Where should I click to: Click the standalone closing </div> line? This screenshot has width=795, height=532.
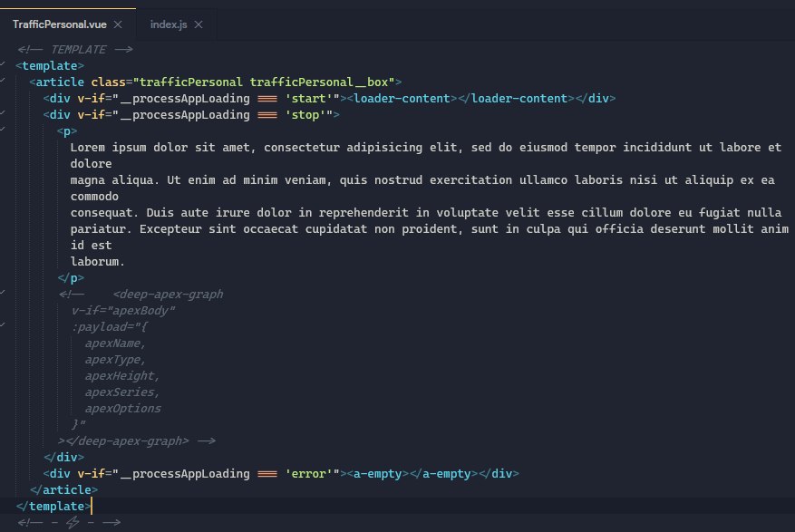63,457
